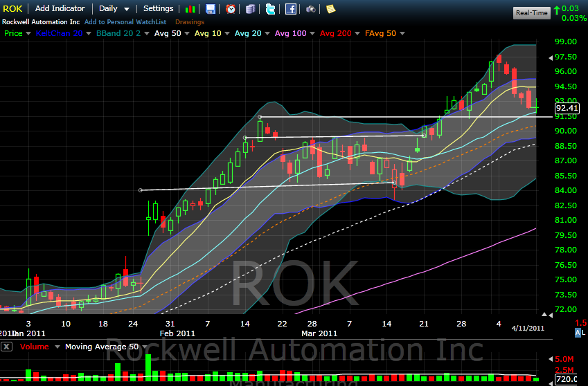Open the Add Indicator menu
This screenshot has height=386, width=588.
click(x=60, y=8)
